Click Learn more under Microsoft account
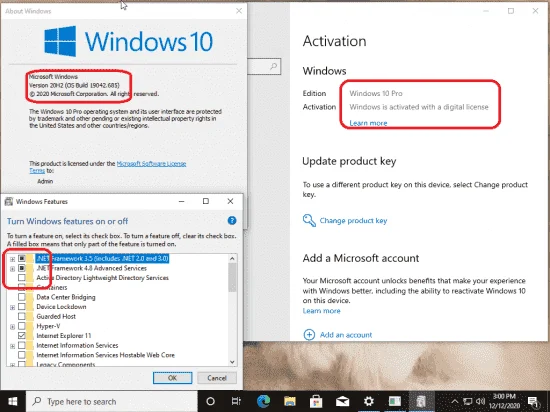This screenshot has height=412, width=550. (x=321, y=311)
